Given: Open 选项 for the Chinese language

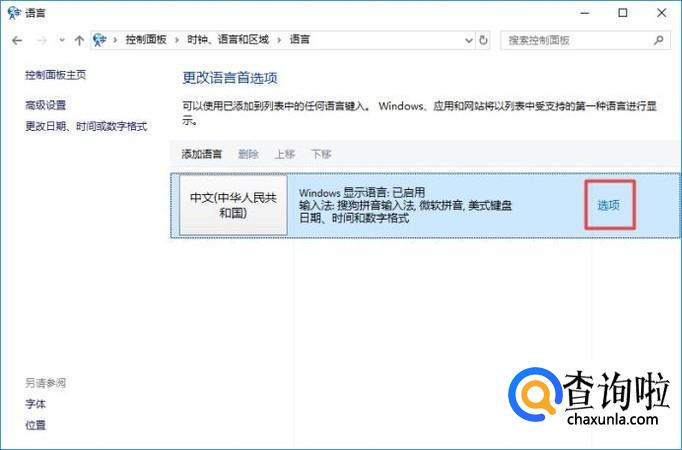Looking at the screenshot, I should pos(609,205).
